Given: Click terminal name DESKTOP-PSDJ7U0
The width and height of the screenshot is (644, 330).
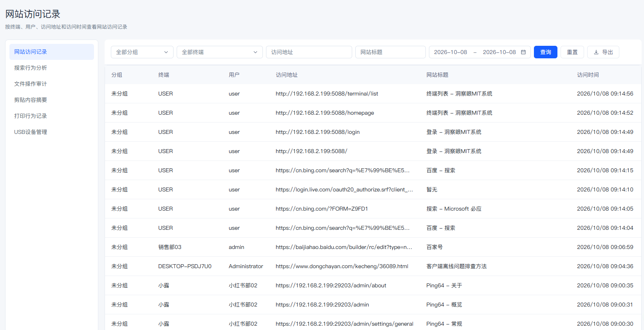Looking at the screenshot, I should pos(185,266).
